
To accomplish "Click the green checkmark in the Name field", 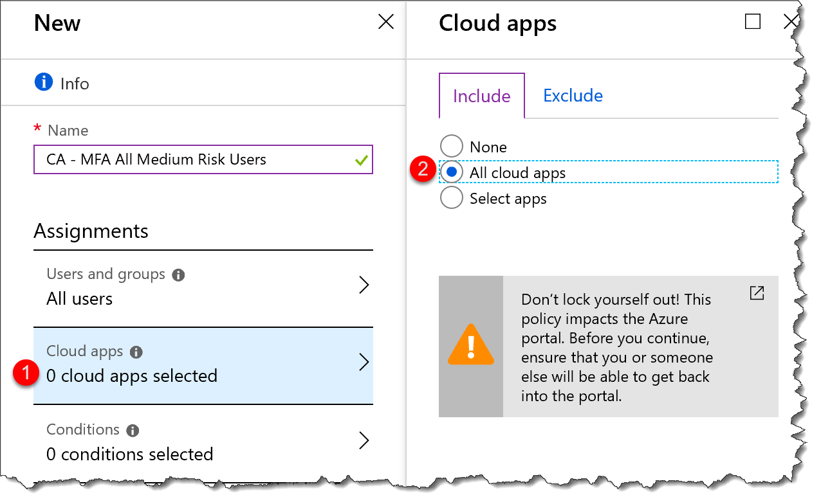I will (360, 159).
